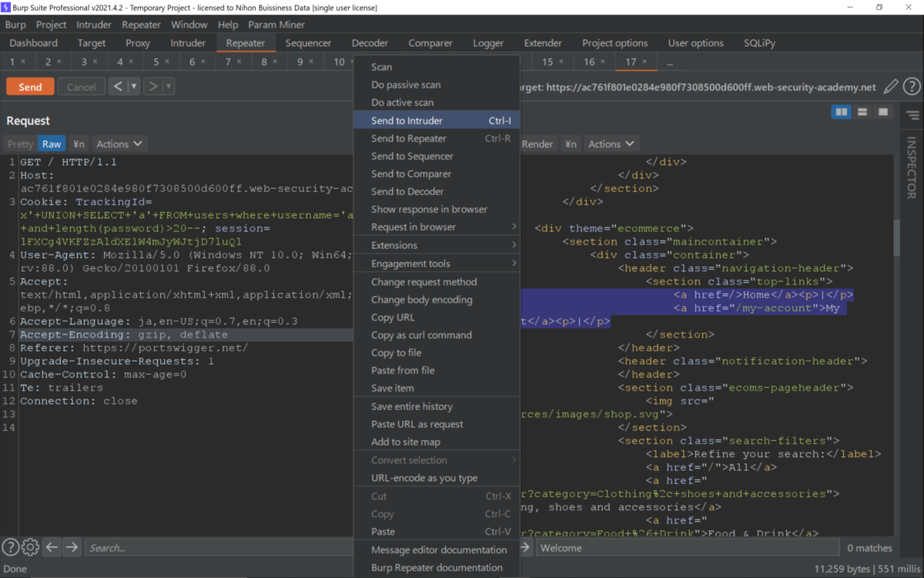Viewport: 924px width, 578px height.
Task: Toggle request \n non-printable characters display
Action: [x=79, y=143]
